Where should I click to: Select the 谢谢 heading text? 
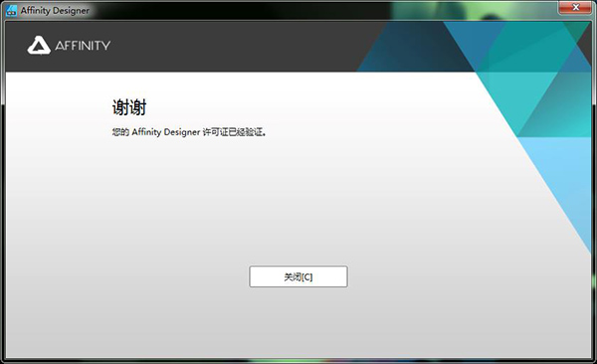point(129,107)
